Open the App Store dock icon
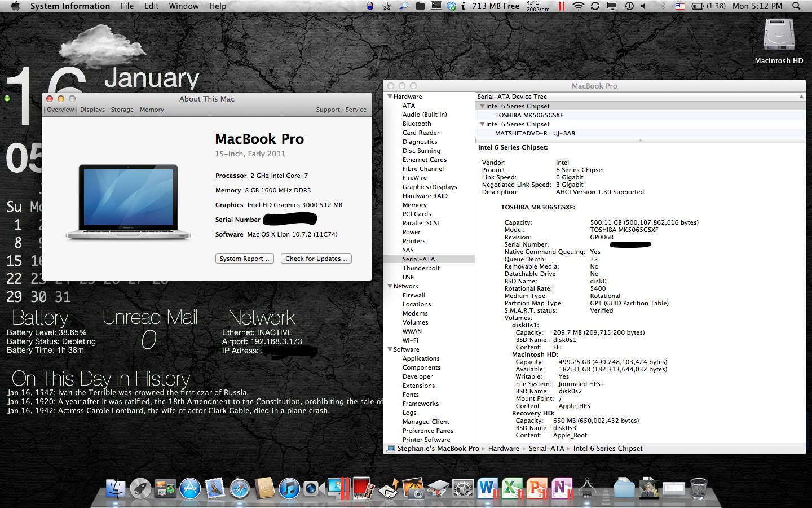Screen dimensions: 812x508 (190, 488)
